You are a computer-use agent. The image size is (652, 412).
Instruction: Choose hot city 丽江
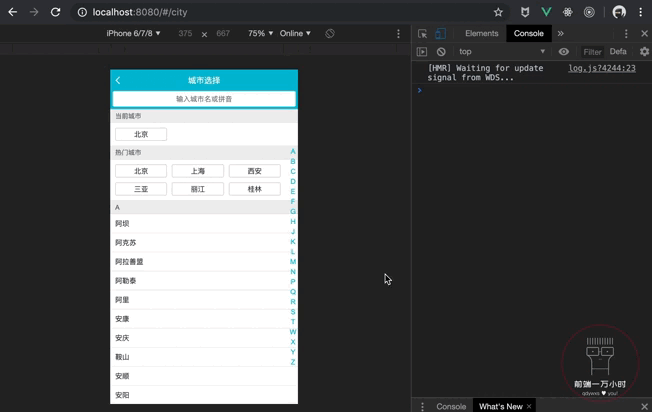point(198,189)
